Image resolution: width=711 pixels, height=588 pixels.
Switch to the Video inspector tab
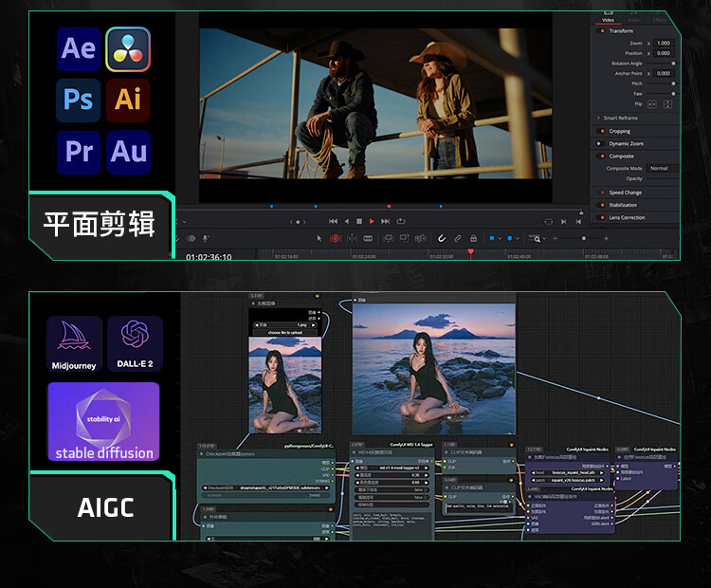point(609,19)
